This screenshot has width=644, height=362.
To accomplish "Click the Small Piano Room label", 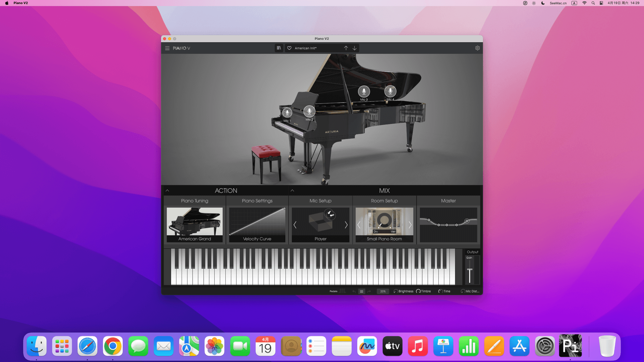I will 384,239.
